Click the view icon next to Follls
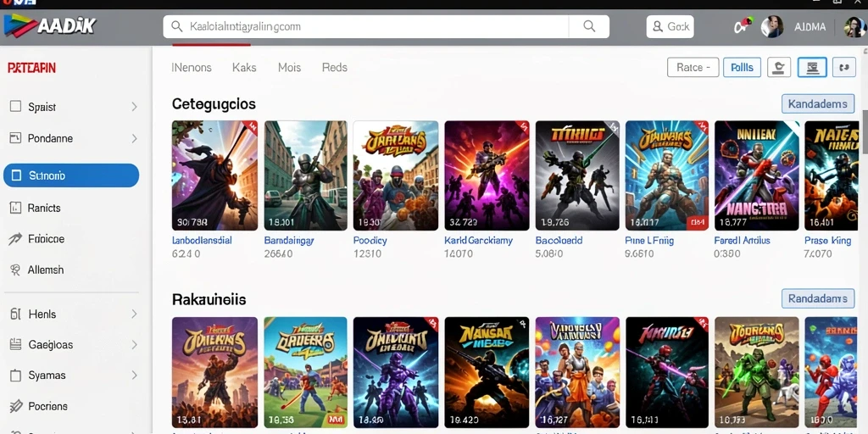This screenshot has width=868, height=434. pyautogui.click(x=779, y=68)
